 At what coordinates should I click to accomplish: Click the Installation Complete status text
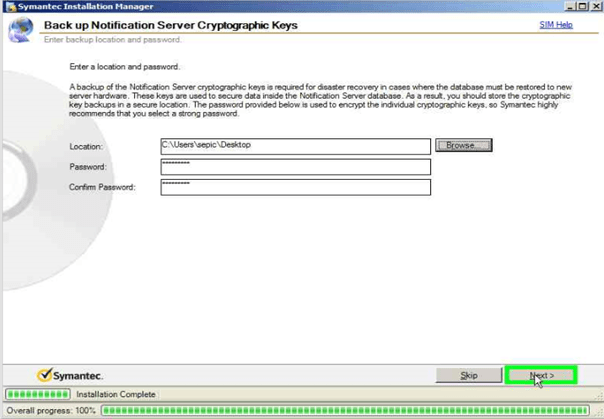coord(116,395)
